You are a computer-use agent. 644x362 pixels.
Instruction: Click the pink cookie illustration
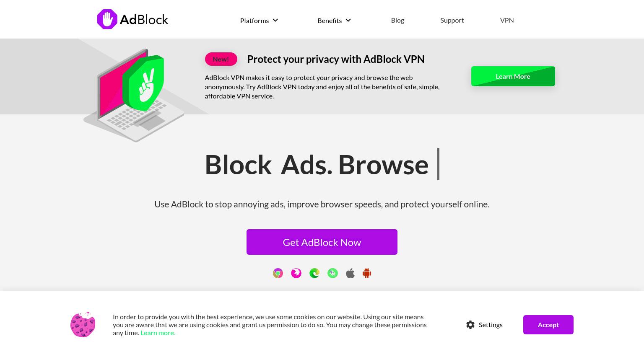(x=83, y=324)
